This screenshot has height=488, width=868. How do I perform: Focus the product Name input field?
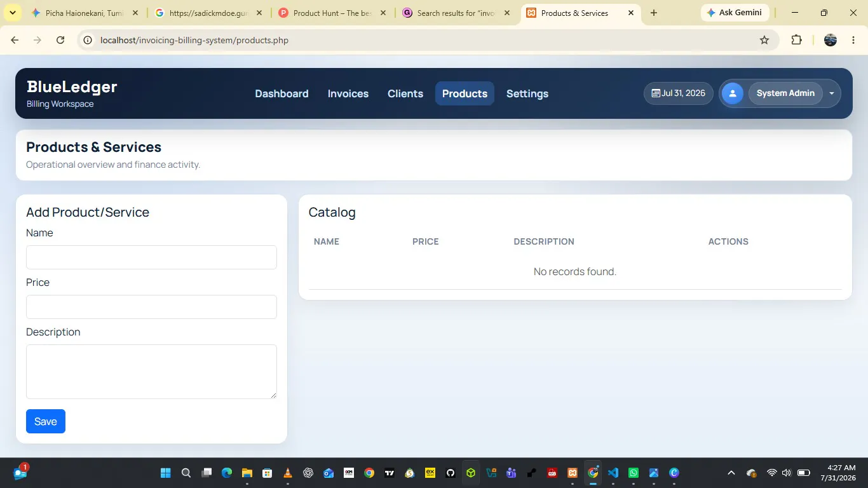[151, 257]
